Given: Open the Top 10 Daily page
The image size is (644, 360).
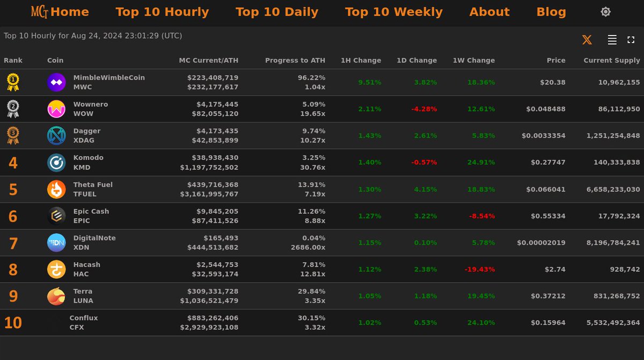Looking at the screenshot, I should coord(277,12).
